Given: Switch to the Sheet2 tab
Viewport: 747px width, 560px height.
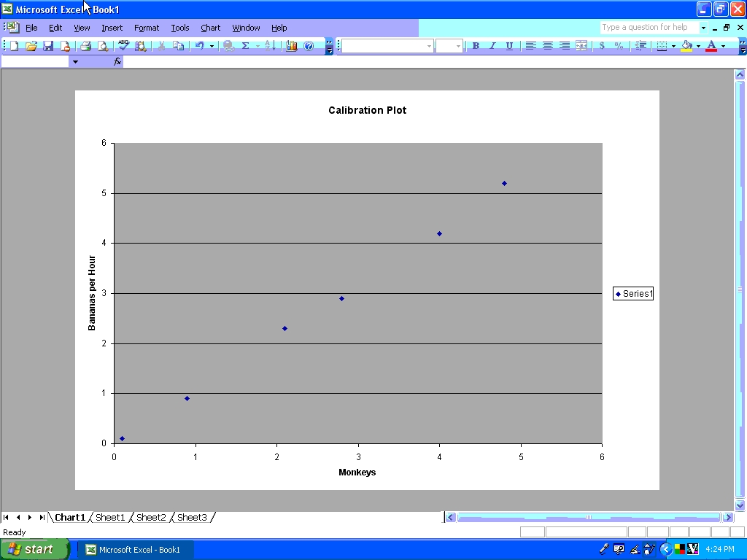Looking at the screenshot, I should (151, 517).
